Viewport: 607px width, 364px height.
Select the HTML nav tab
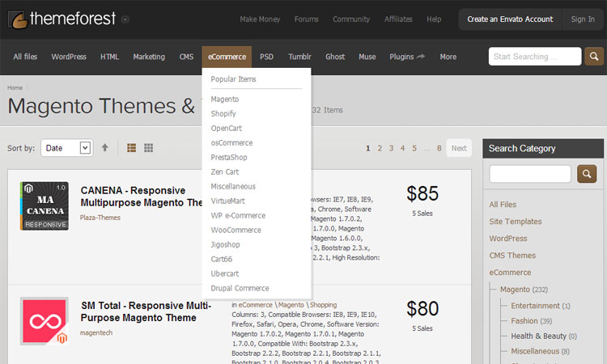[x=109, y=57]
